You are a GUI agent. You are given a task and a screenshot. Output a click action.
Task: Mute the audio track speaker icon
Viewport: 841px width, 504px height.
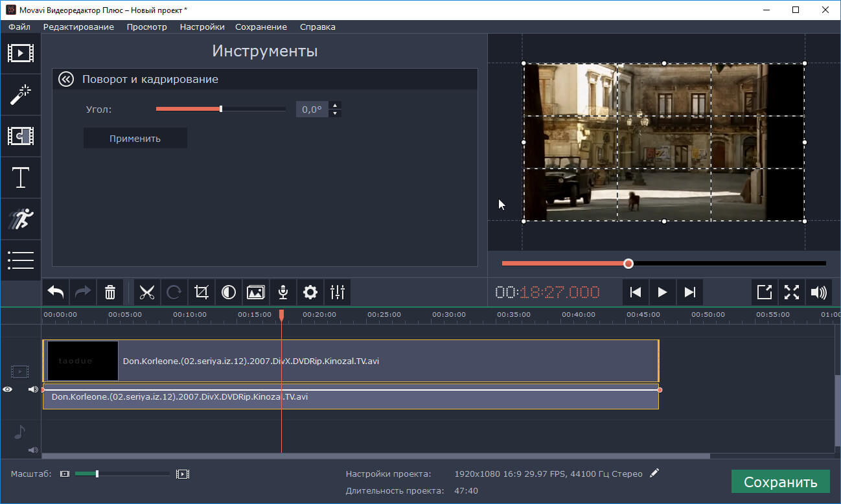(x=33, y=450)
